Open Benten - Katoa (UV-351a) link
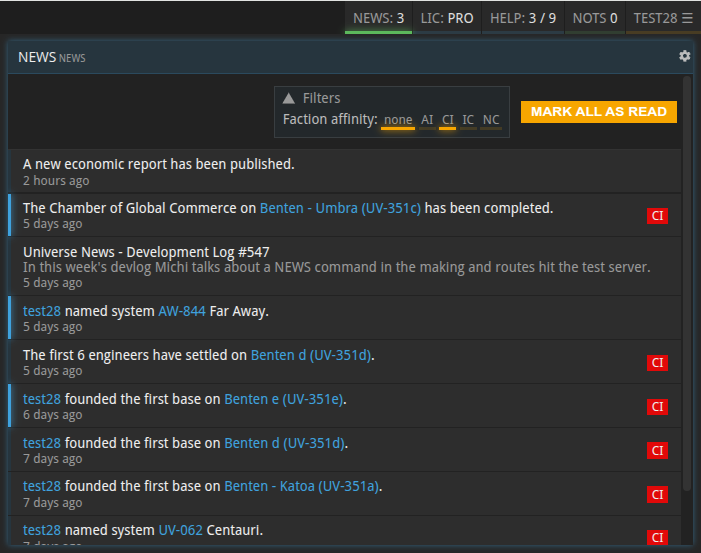Screen dimensions: 701x553 (302, 486)
